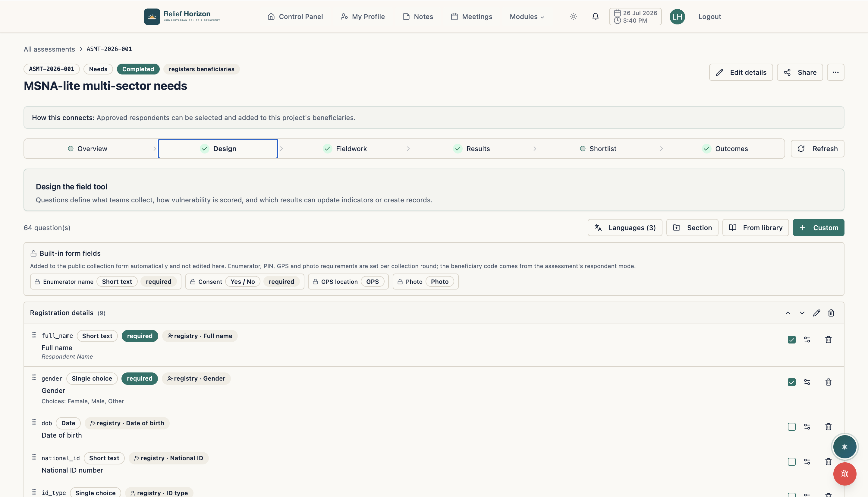Share this assessment

[800, 72]
